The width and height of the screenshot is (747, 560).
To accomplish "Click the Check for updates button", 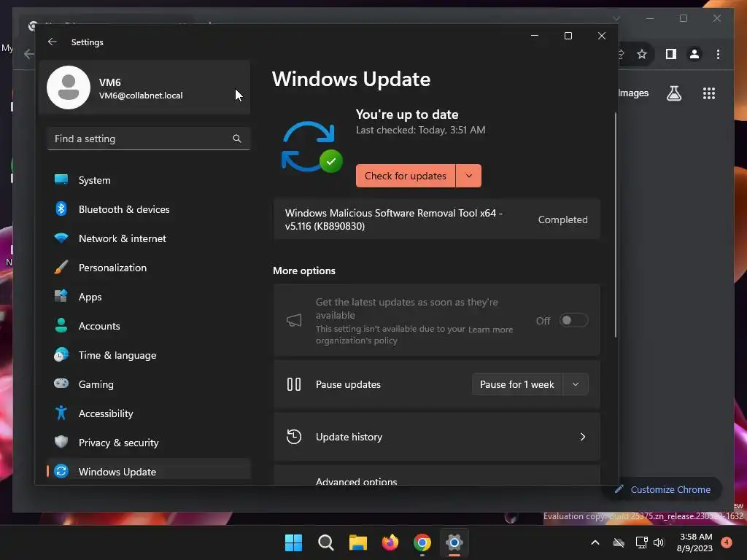I will tap(406, 176).
